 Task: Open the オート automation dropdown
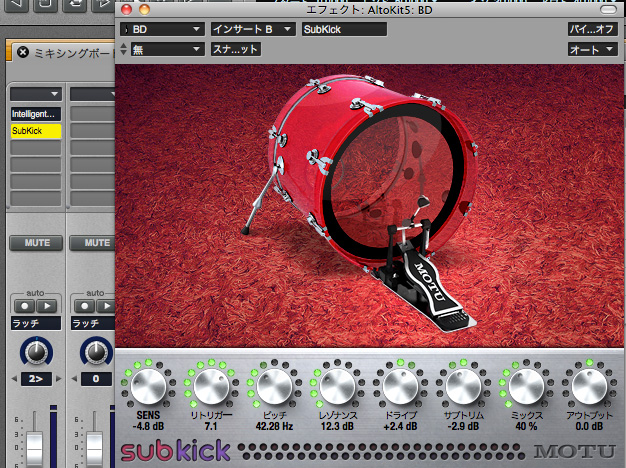(x=593, y=50)
